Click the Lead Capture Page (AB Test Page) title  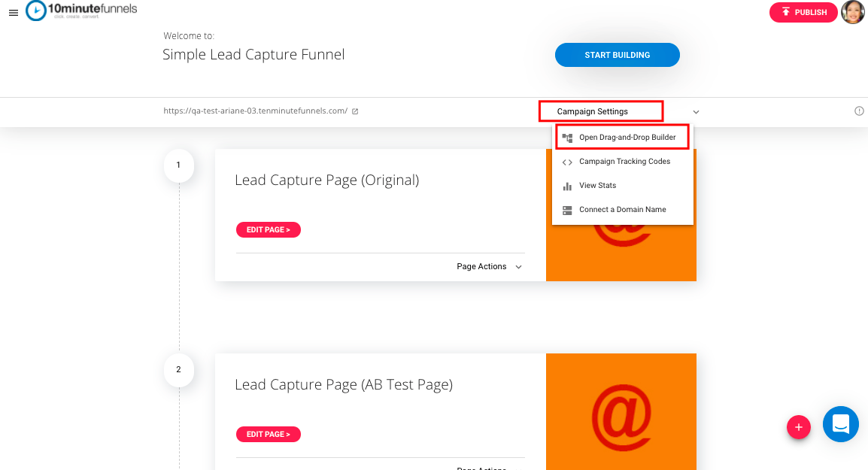point(344,385)
